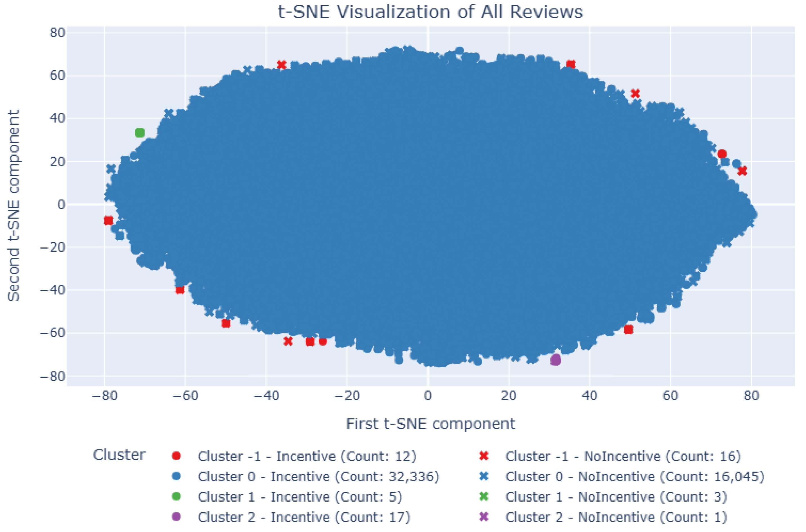Click the First t-SNE component axis label
Screen dimensions: 806x532
click(x=430, y=424)
